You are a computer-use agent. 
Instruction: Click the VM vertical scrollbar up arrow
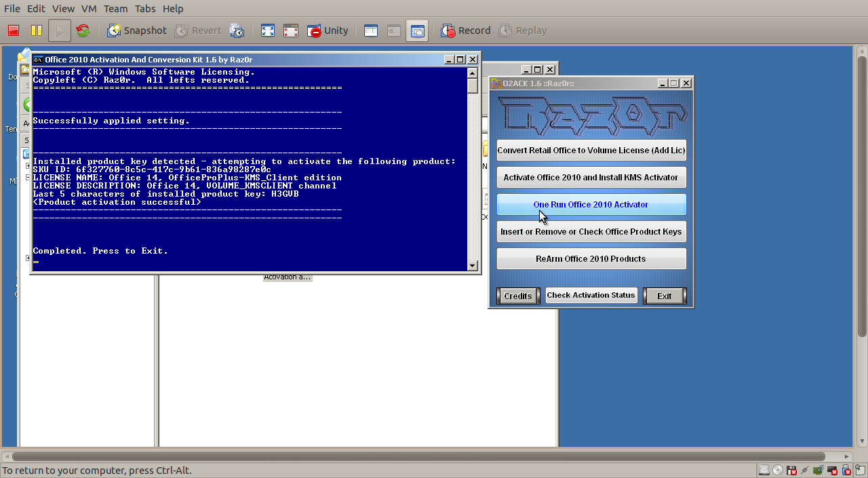[862, 52]
